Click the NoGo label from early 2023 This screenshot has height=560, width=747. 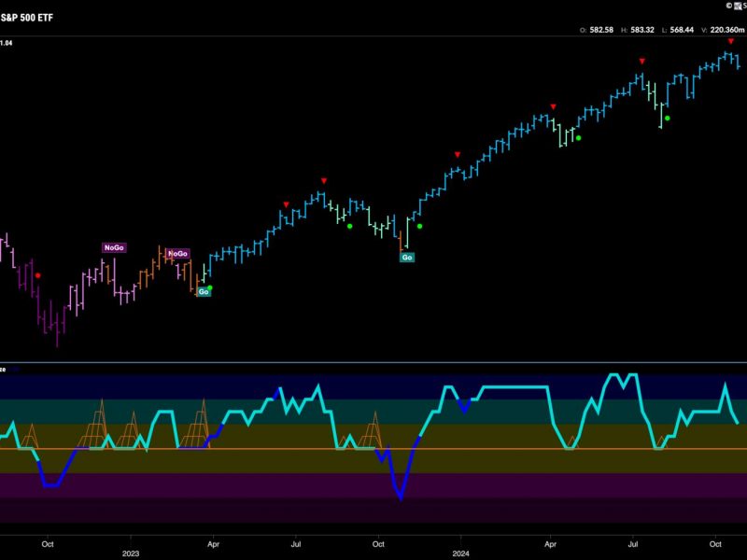[x=178, y=254]
